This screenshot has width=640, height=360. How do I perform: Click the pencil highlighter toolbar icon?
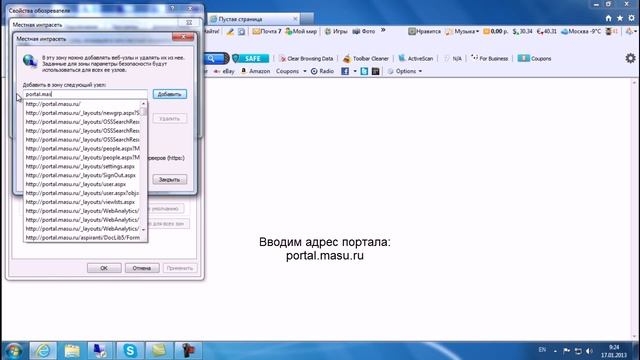(x=230, y=31)
